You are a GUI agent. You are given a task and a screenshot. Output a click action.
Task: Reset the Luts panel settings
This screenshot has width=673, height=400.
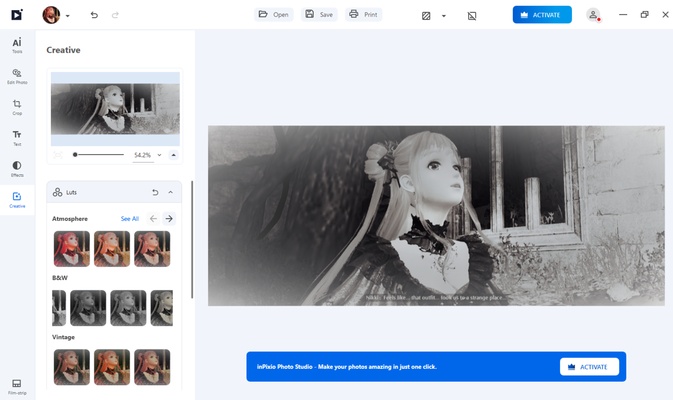(x=155, y=192)
